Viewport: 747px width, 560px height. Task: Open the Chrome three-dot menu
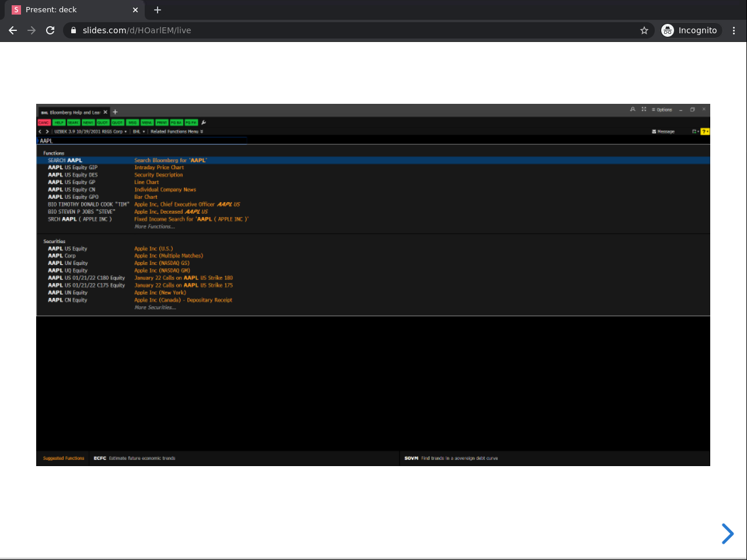tap(734, 30)
